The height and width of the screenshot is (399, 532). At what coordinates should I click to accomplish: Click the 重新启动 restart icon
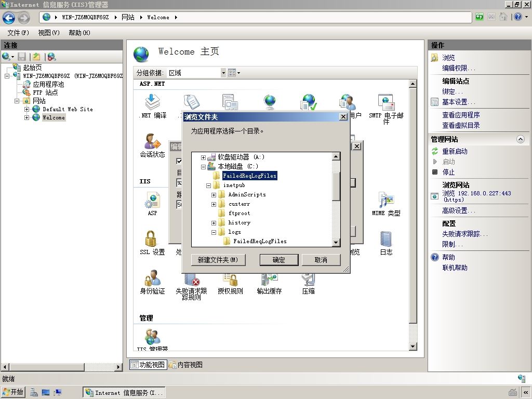(435, 151)
